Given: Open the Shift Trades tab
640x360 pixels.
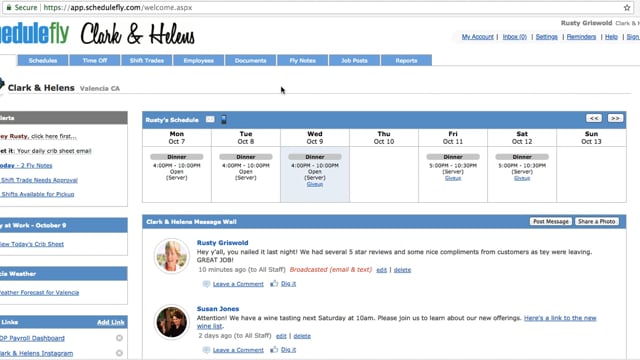Looking at the screenshot, I should click(147, 60).
